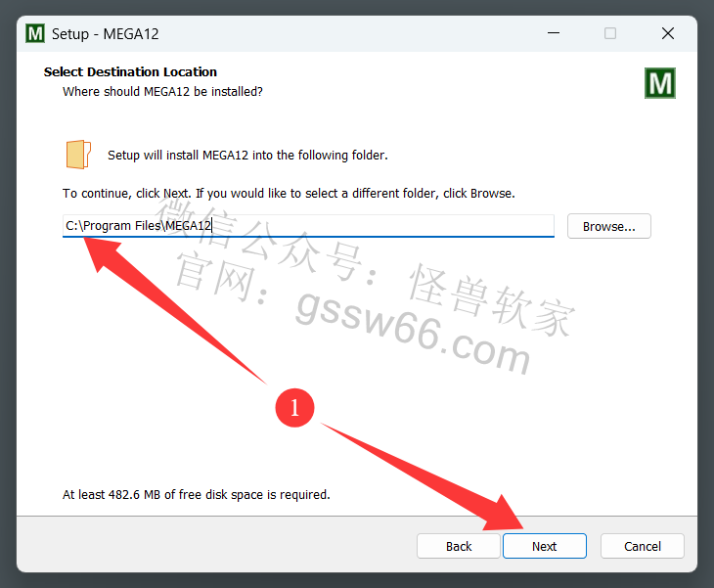Click the "To continue, click Next" instruction

(x=289, y=194)
